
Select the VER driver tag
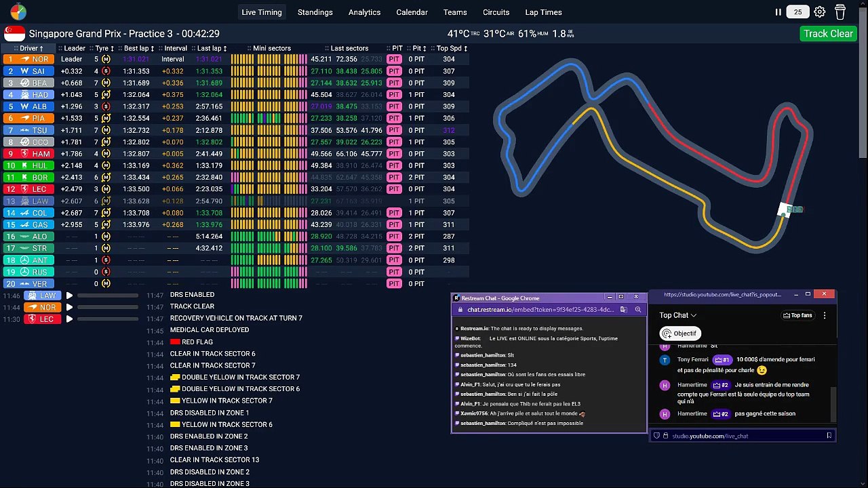(x=27, y=283)
